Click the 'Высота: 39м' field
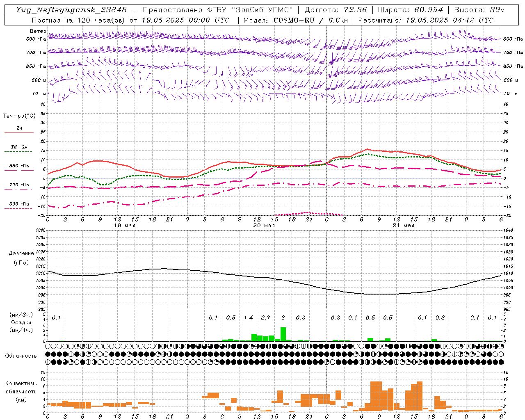 click(x=479, y=10)
